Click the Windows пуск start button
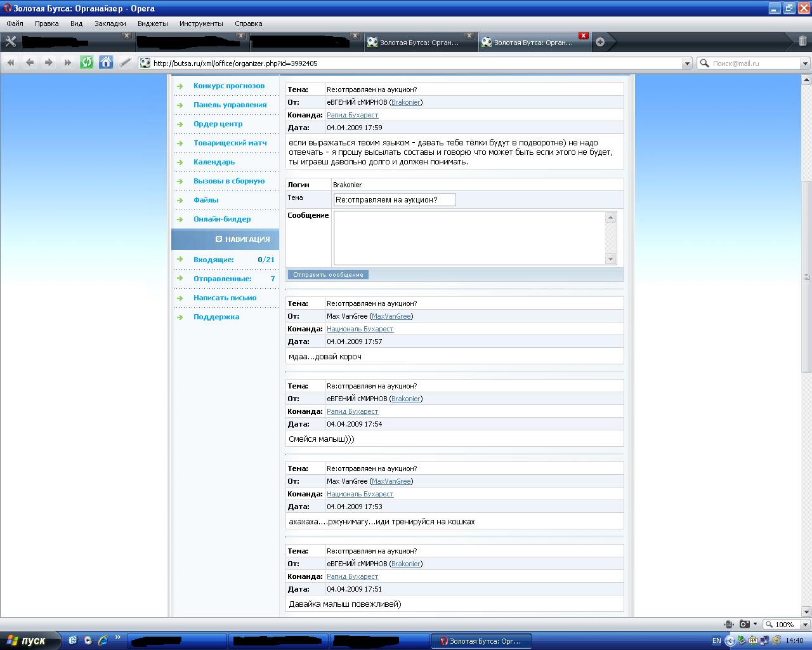Screen dimensions: 812x650 (x=30, y=640)
